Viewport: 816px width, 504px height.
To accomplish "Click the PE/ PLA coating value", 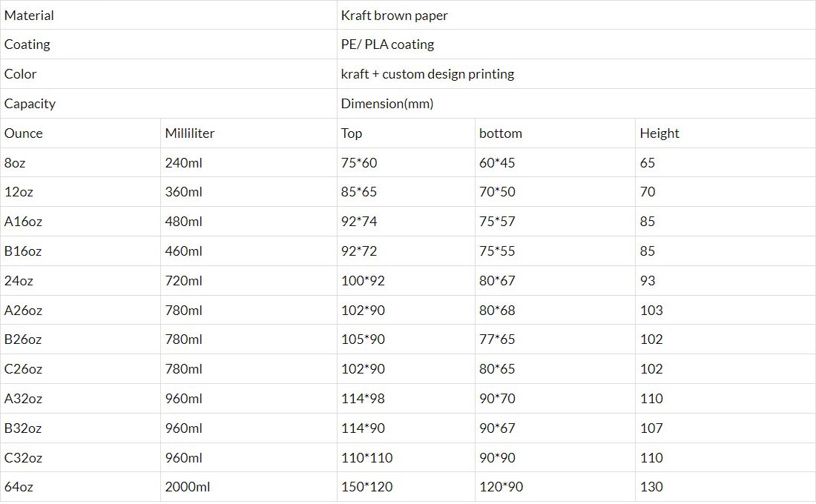I will (x=387, y=44).
